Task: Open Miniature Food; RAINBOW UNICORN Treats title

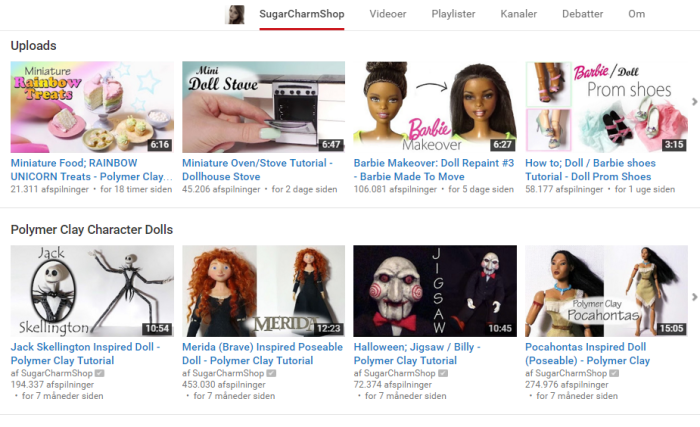Action: click(x=92, y=170)
